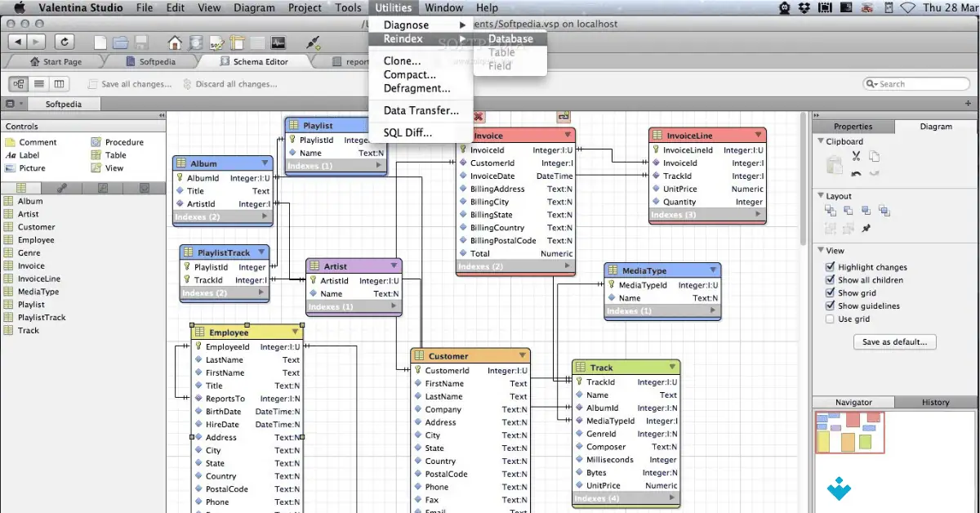Image resolution: width=980 pixels, height=513 pixels.
Task: Switch to the Diagram tab
Action: [935, 127]
